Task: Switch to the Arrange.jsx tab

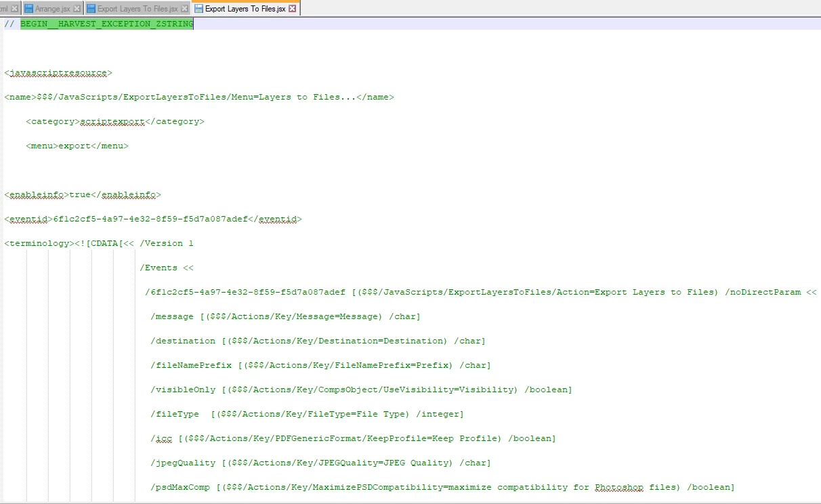Action: [51, 9]
